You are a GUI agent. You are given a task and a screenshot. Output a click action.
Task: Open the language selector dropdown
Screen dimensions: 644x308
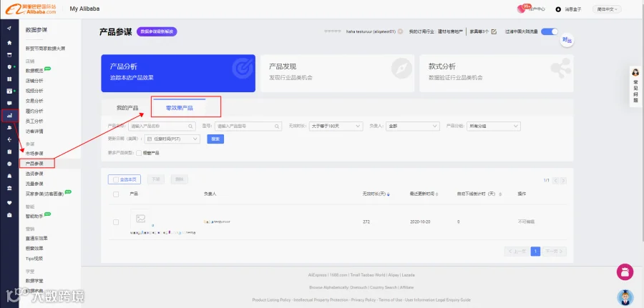pos(607,9)
